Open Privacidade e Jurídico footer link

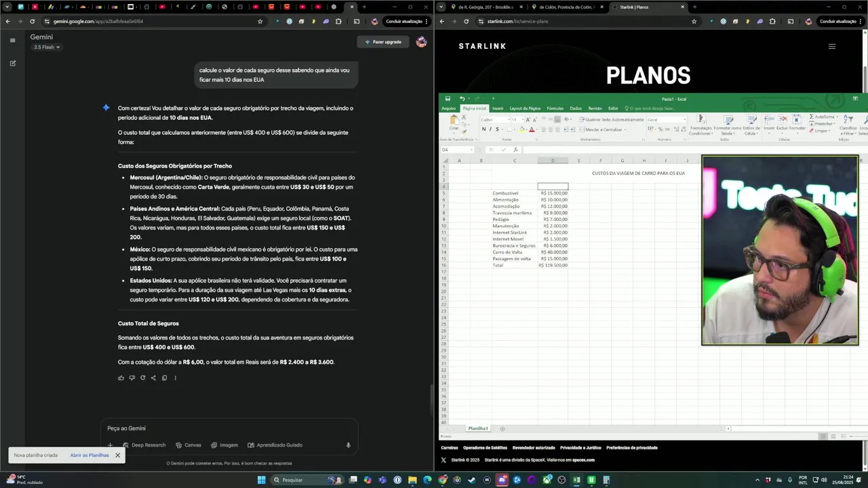580,447
